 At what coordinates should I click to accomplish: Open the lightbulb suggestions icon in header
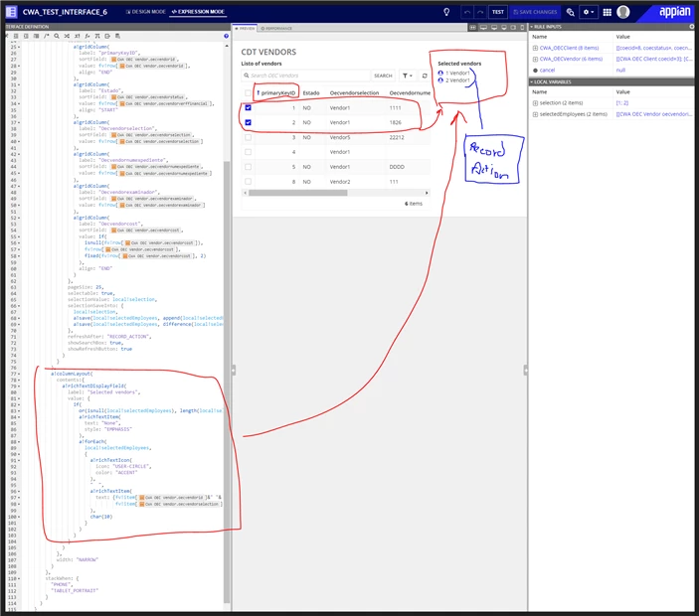click(446, 12)
